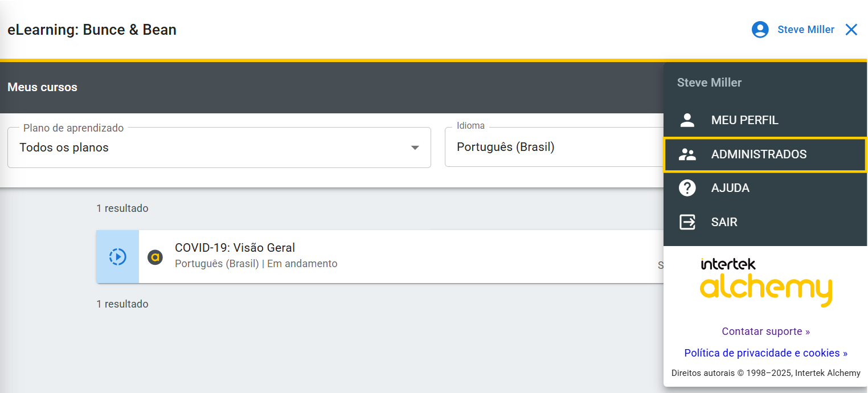Click the Alchemy "a" badge in the course row

click(155, 257)
